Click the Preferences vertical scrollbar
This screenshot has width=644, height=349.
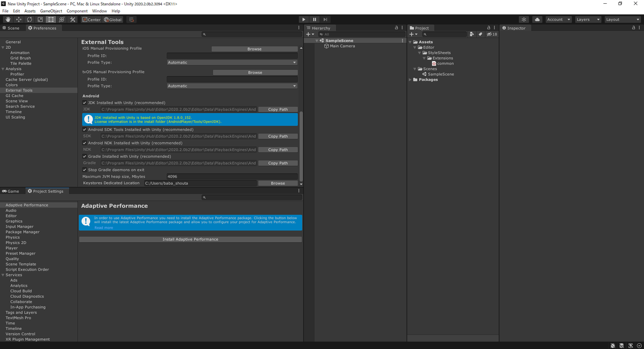(301, 146)
